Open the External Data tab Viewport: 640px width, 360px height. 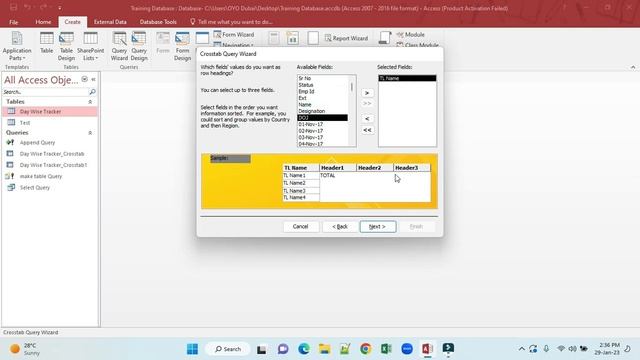pyautogui.click(x=110, y=22)
